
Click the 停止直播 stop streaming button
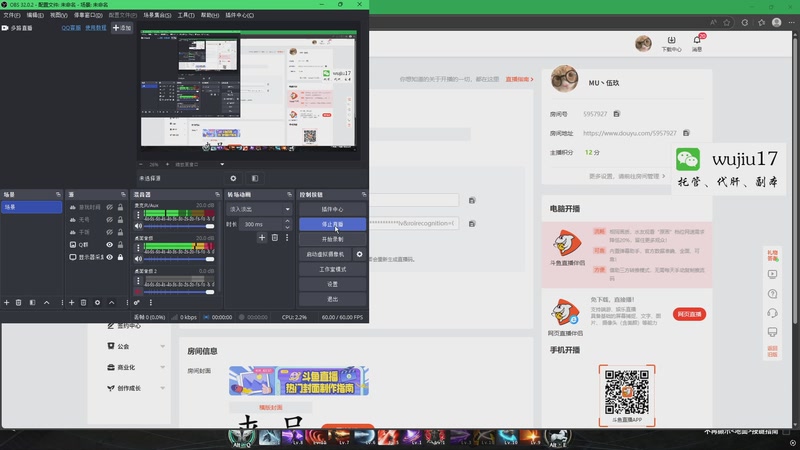332,224
